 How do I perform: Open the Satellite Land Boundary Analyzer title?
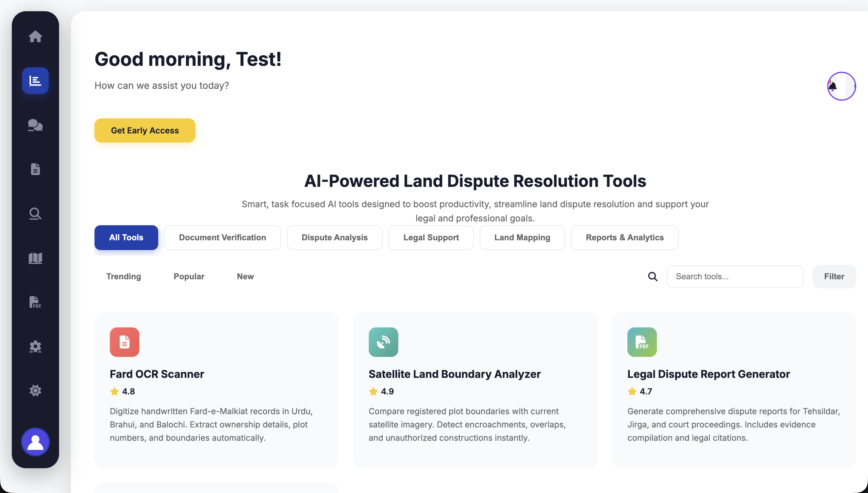coord(455,374)
